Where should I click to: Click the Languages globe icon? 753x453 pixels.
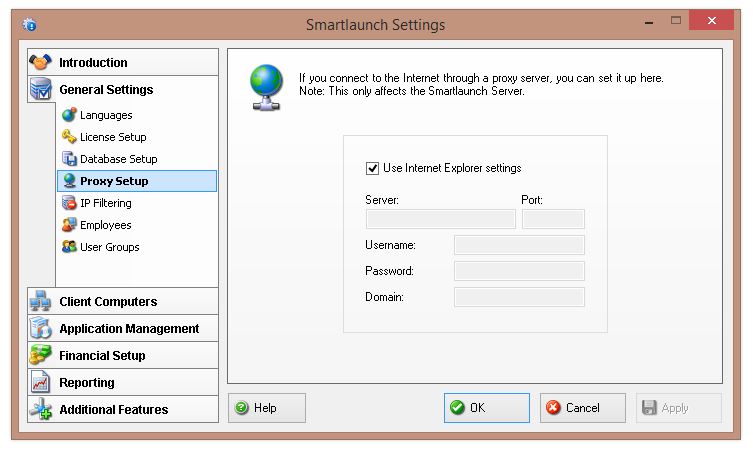pyautogui.click(x=69, y=115)
